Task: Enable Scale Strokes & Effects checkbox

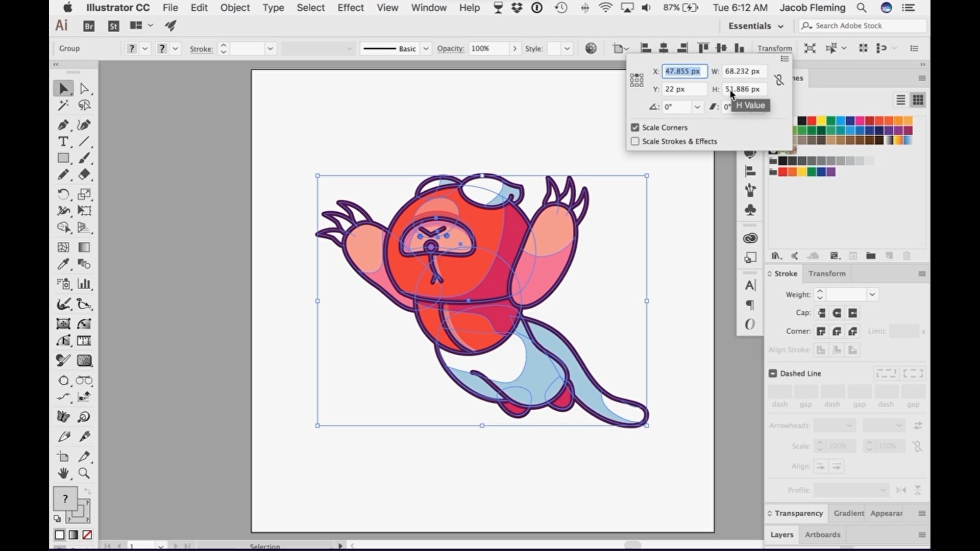Action: [x=635, y=141]
